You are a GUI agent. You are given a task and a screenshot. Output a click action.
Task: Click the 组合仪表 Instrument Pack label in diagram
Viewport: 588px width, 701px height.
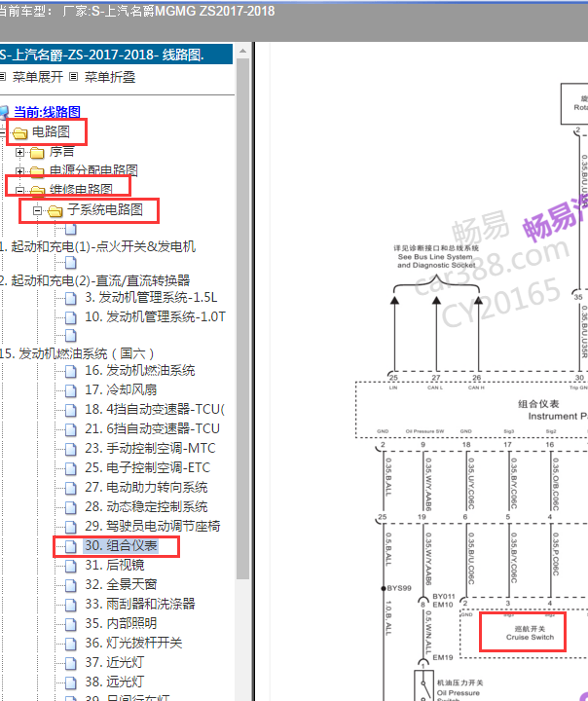click(x=555, y=411)
